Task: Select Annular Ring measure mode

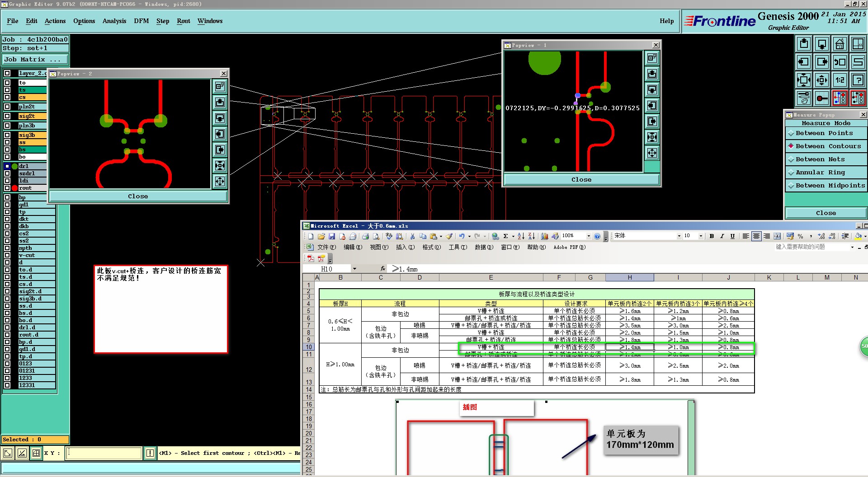Action: [x=826, y=173]
